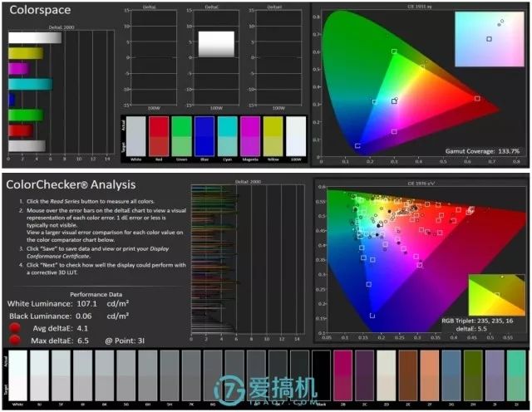This screenshot has width=532, height=412.
Task: Select the Blue swatch in Colorspace comparator
Action: click(204, 135)
